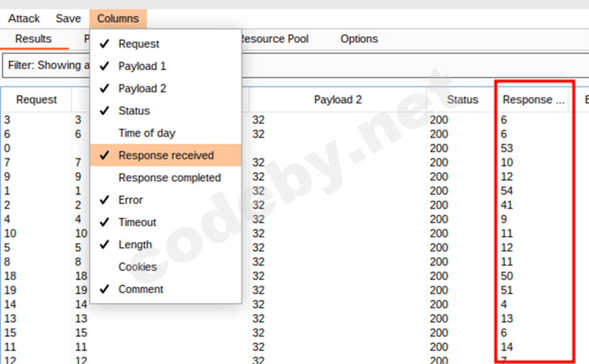Screen dimensions: 589x364
Task: Toggle Payload 1 column visibility
Action: [141, 66]
